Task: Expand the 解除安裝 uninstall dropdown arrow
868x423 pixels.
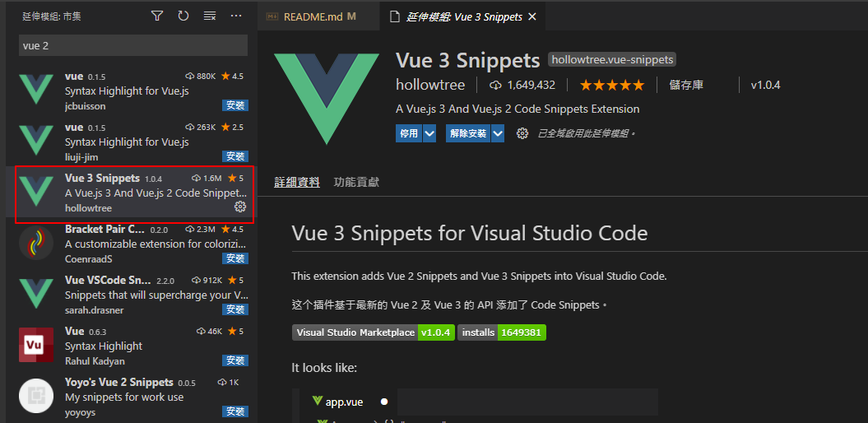Action: (x=498, y=133)
